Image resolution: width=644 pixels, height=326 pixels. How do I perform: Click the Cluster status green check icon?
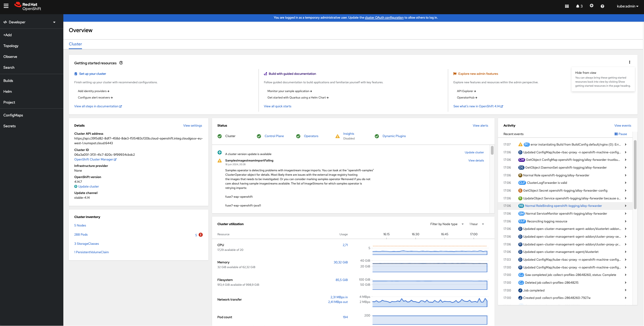click(220, 136)
